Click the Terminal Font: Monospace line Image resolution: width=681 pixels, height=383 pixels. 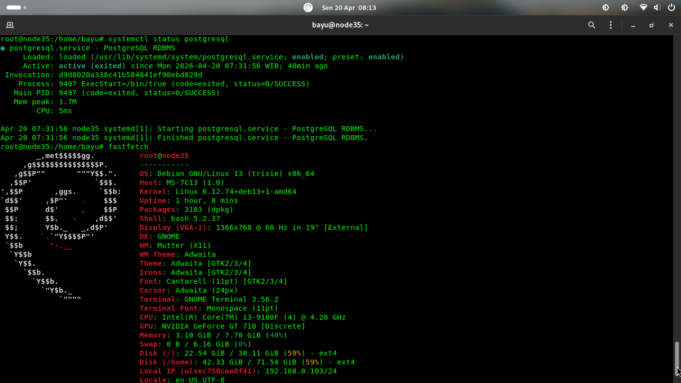pyautogui.click(x=209, y=308)
